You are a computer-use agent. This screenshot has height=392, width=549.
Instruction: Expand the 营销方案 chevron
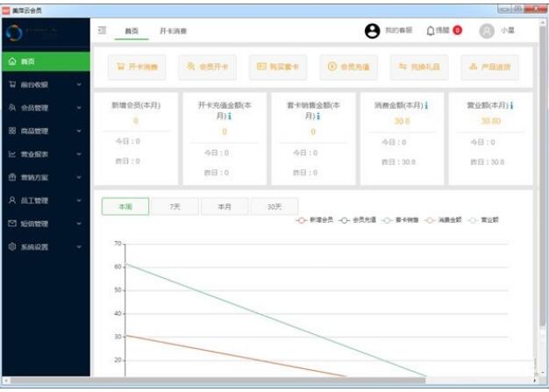coord(79,177)
